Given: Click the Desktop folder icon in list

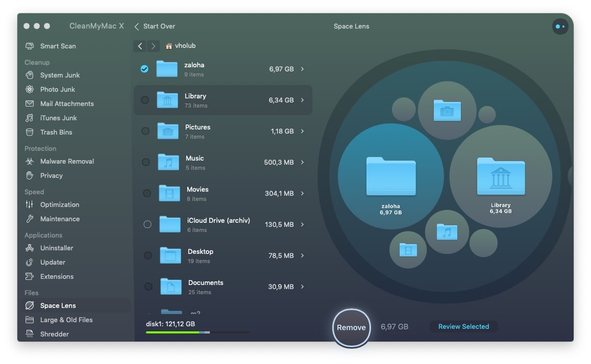Looking at the screenshot, I should point(170,255).
